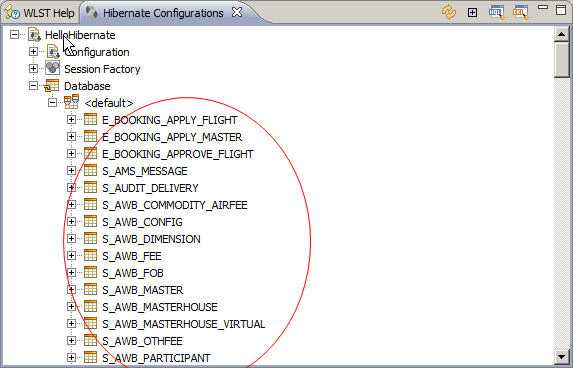Expand the S_AWB_MASTER table
This screenshot has height=368, width=573.
[71, 289]
